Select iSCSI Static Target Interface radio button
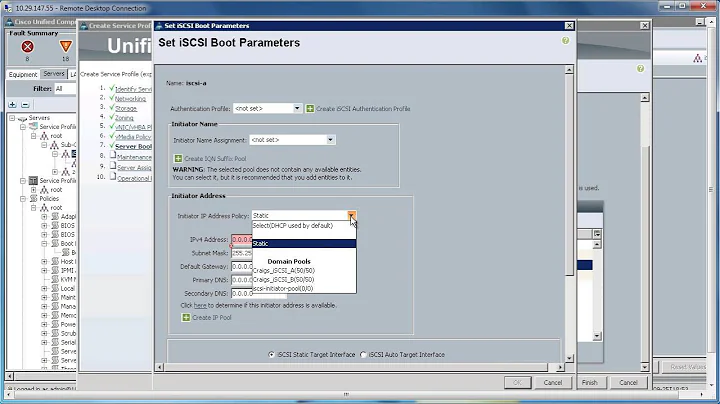The height and width of the screenshot is (404, 720). 271,354
